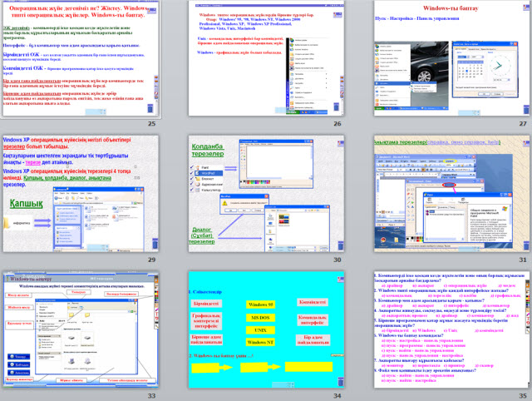Click the analog clock on slide 27
532x401 pixels.
pyautogui.click(x=500, y=66)
